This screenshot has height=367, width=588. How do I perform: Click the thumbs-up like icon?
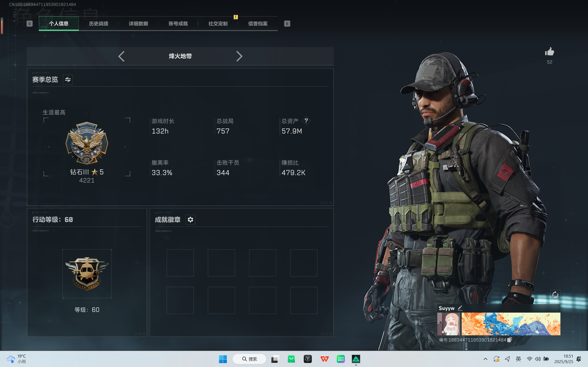tap(549, 51)
